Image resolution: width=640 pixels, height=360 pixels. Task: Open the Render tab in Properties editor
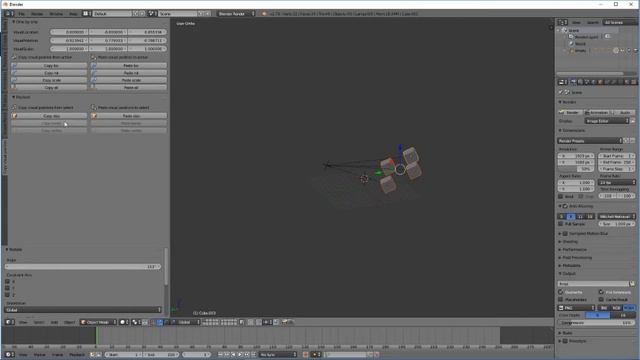pyautogui.click(x=573, y=82)
